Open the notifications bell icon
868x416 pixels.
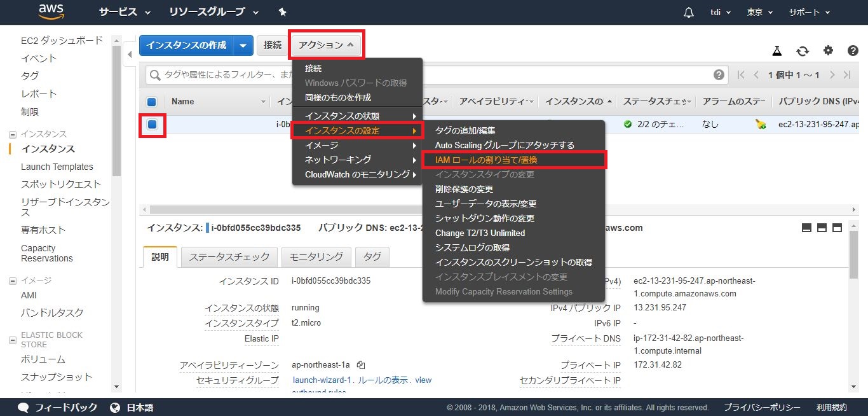pyautogui.click(x=689, y=13)
